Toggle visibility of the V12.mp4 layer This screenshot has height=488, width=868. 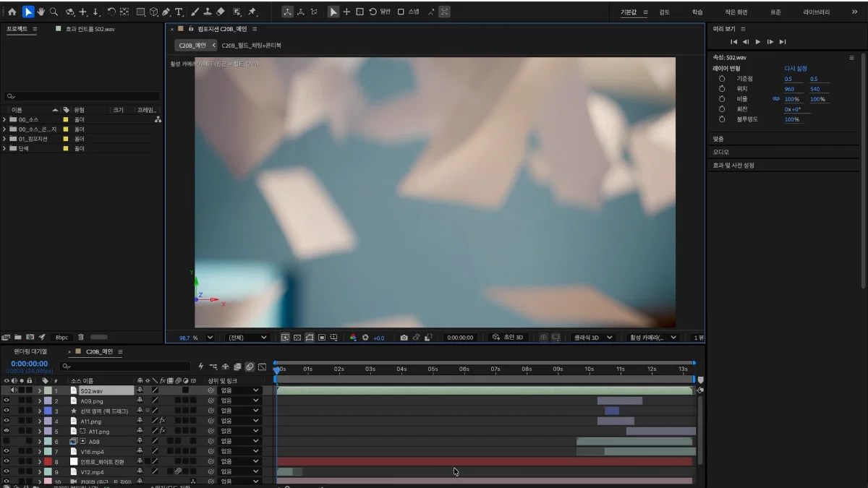(7, 472)
